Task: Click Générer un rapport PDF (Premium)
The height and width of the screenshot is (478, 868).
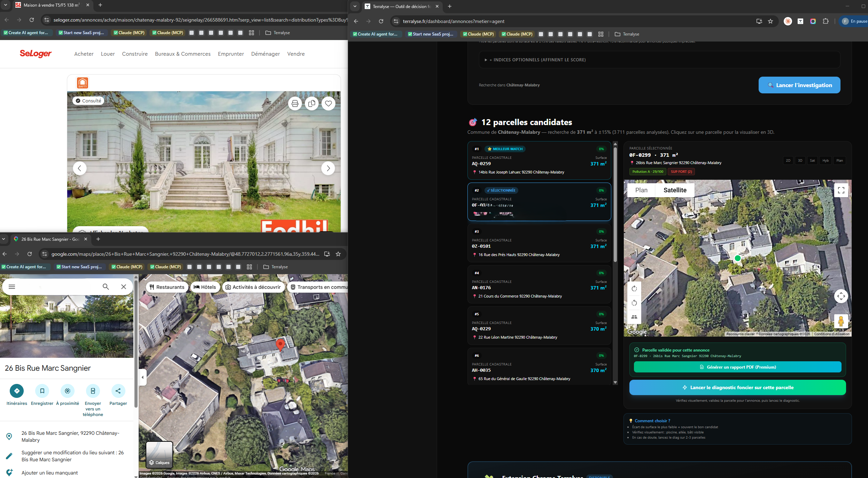Action: 738,367
